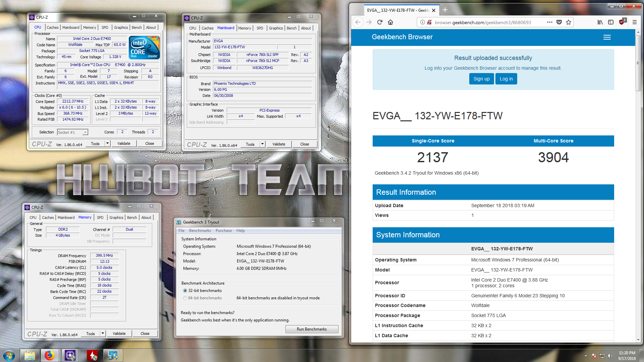
Task: Click Validate in the CPU window
Action: [124, 143]
